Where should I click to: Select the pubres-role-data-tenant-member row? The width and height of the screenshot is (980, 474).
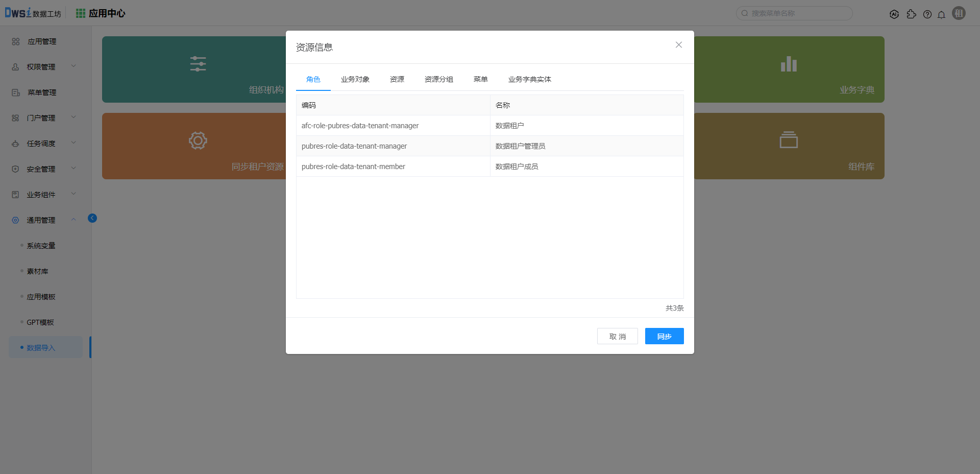(x=353, y=167)
